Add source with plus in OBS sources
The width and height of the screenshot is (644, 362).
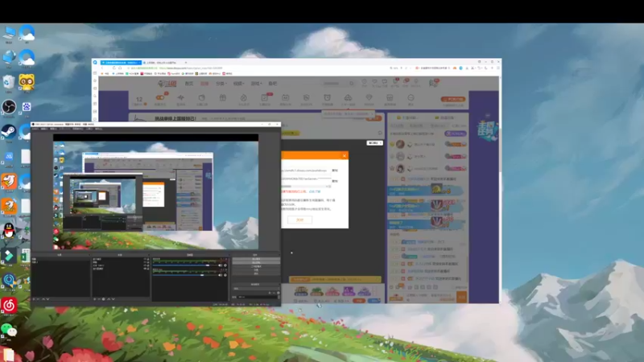click(x=94, y=299)
